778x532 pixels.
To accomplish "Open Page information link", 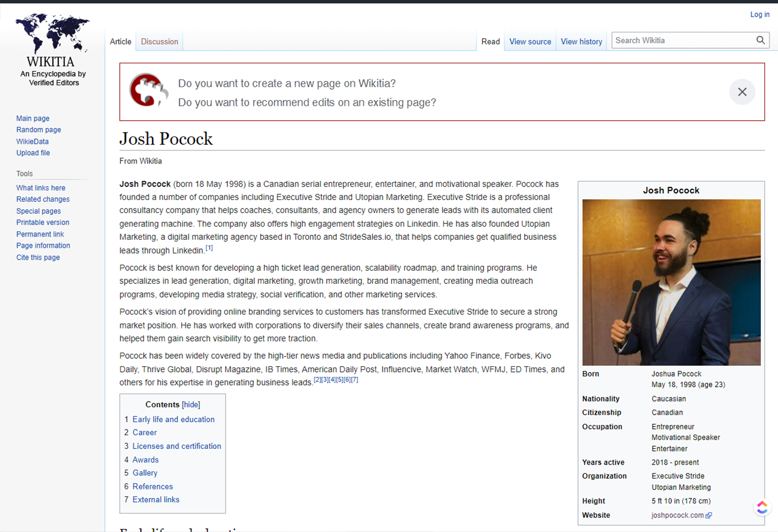I will [x=43, y=245].
